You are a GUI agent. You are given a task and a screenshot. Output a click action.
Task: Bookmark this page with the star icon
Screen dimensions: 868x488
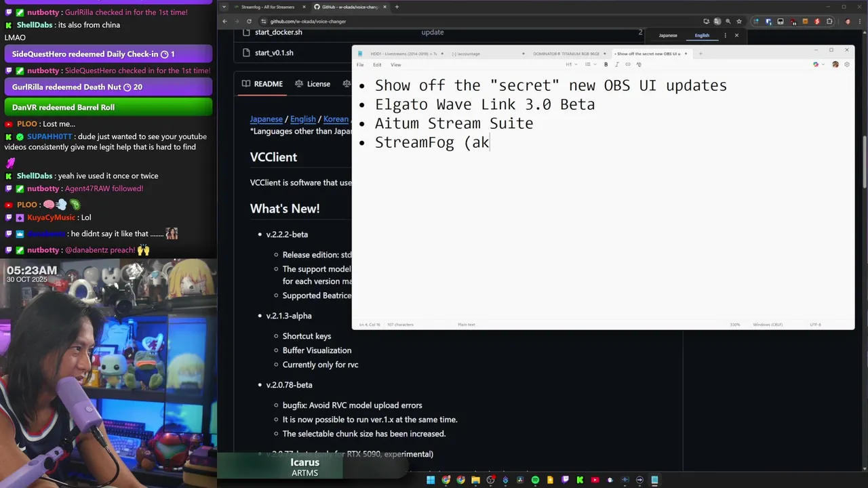(x=739, y=21)
